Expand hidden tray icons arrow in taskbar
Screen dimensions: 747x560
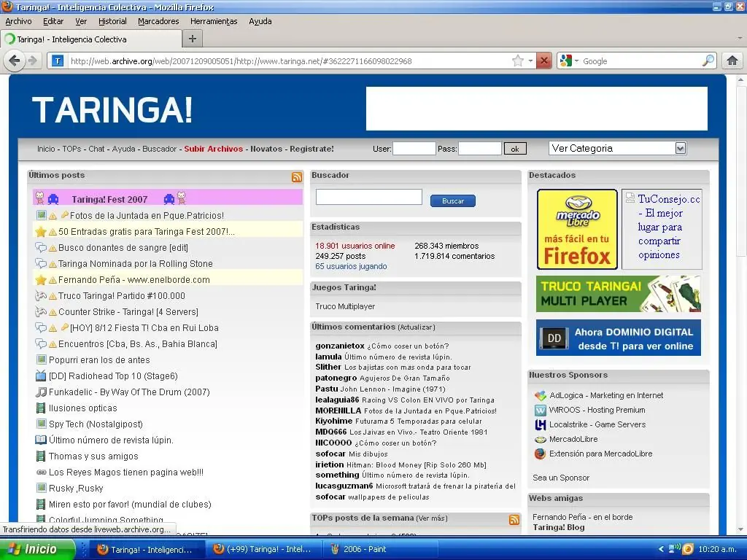(661, 549)
